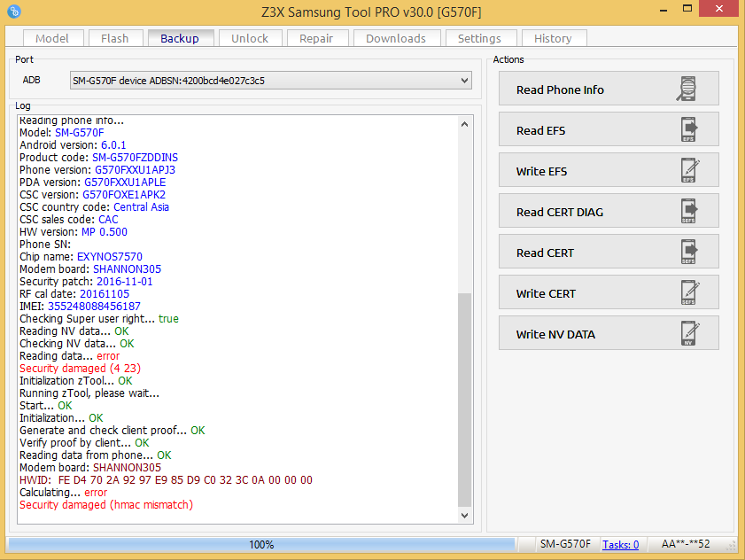Click the Model value SM-G570F in log

click(x=80, y=133)
